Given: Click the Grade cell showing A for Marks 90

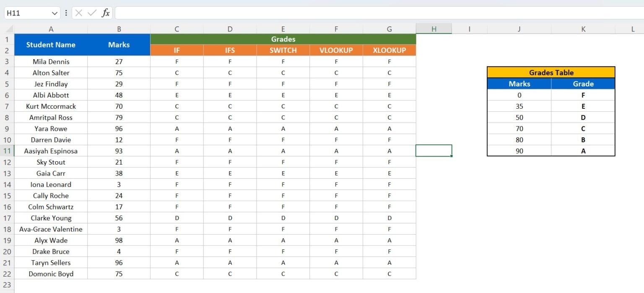Looking at the screenshot, I should (583, 150).
